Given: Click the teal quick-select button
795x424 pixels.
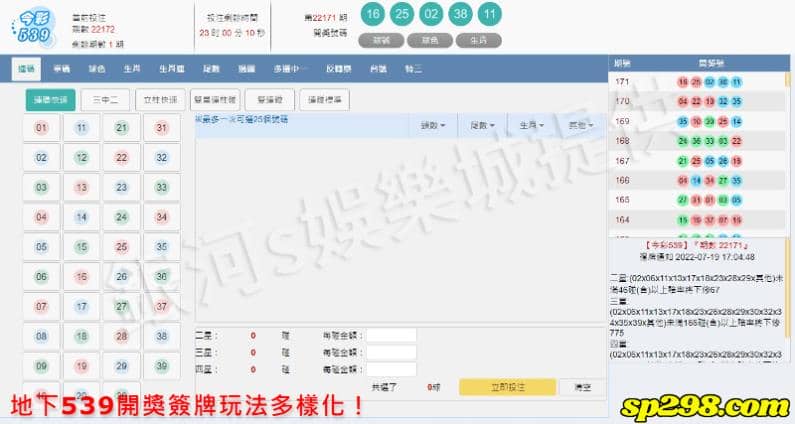Looking at the screenshot, I should coord(51,100).
